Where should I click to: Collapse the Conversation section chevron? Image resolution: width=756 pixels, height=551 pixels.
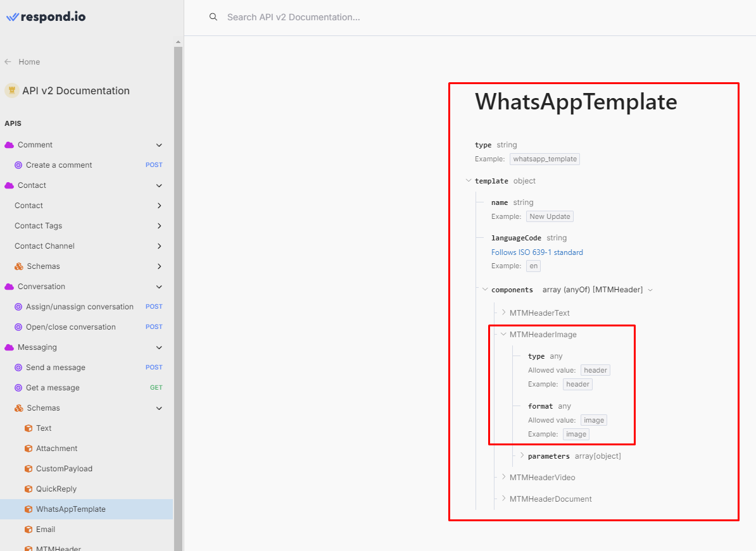159,287
